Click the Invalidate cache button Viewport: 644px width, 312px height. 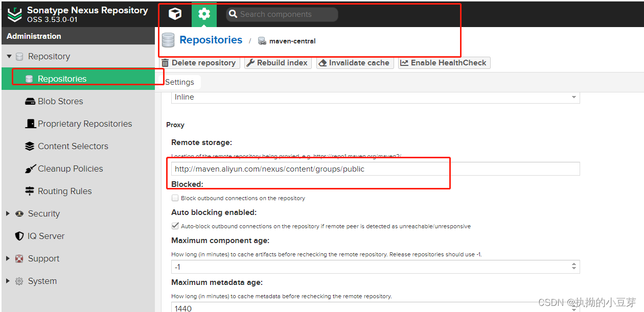[x=355, y=63]
